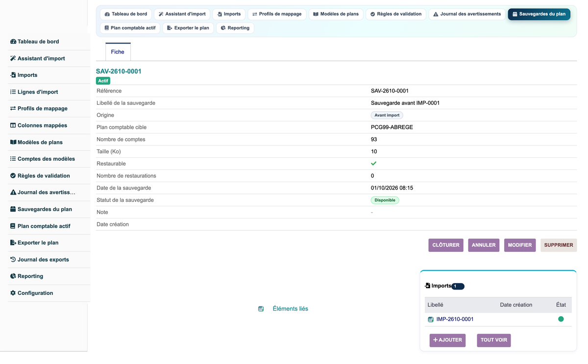The image size is (588, 364).
Task: Open Reporting in top navigation bar
Action: (x=235, y=28)
